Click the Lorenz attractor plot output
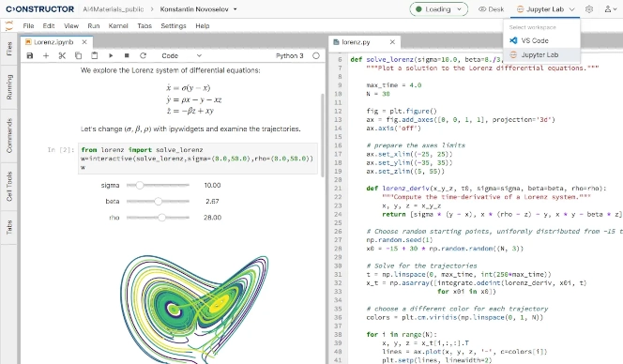Image resolution: width=623 pixels, height=364 pixels. pos(194,310)
